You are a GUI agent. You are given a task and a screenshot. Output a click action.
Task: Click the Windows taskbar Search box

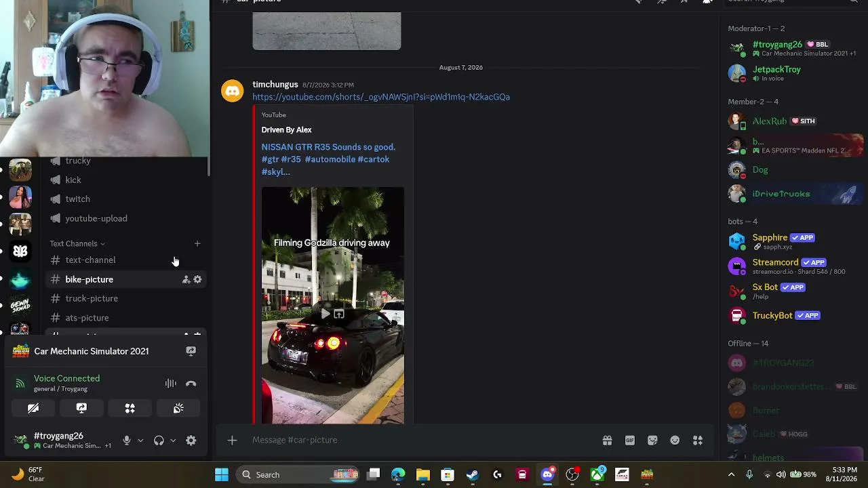(x=298, y=475)
